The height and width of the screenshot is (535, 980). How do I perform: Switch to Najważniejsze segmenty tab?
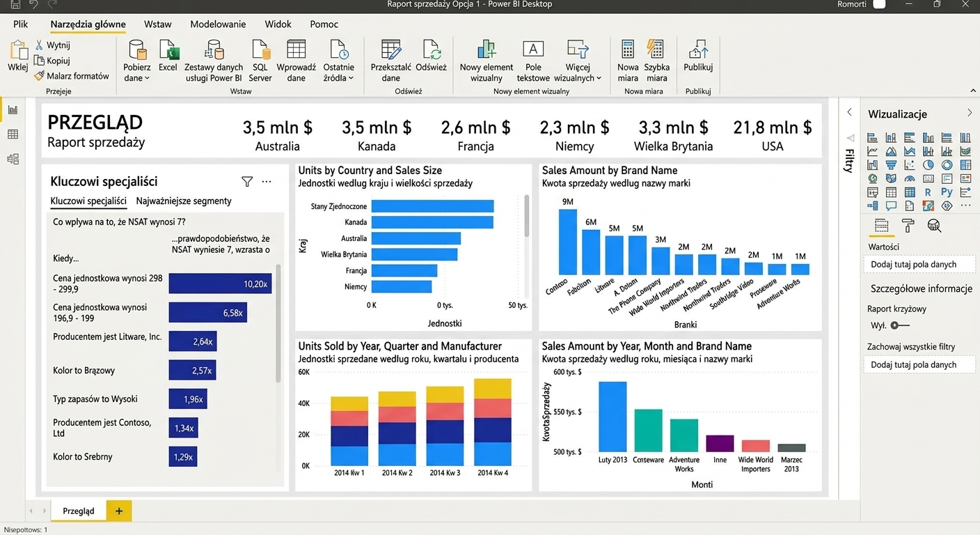184,201
